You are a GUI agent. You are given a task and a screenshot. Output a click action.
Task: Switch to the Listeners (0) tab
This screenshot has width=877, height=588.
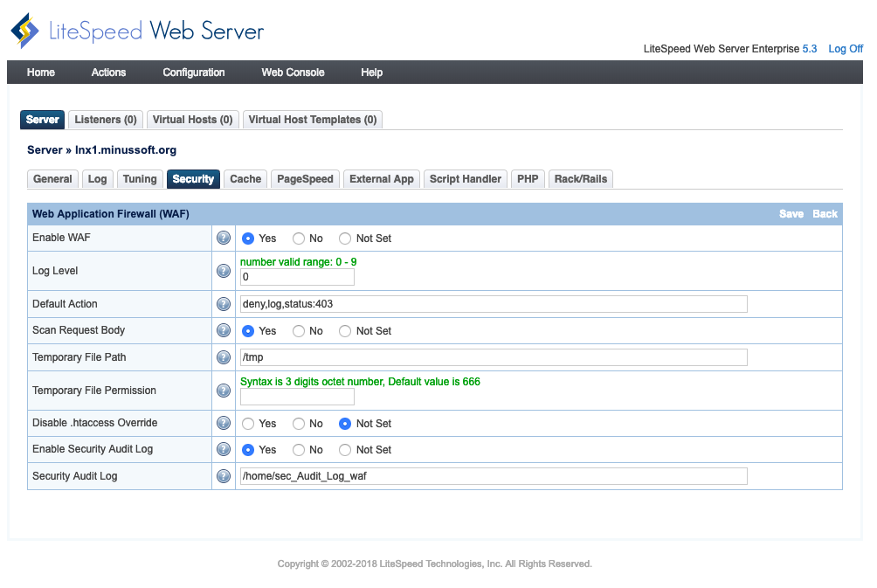click(x=106, y=120)
